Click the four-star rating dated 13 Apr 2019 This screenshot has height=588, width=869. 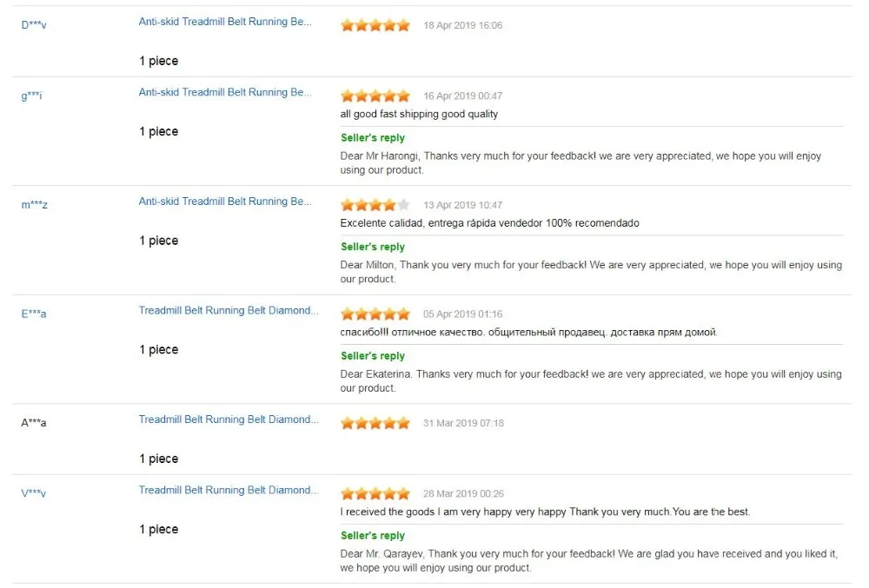(375, 205)
